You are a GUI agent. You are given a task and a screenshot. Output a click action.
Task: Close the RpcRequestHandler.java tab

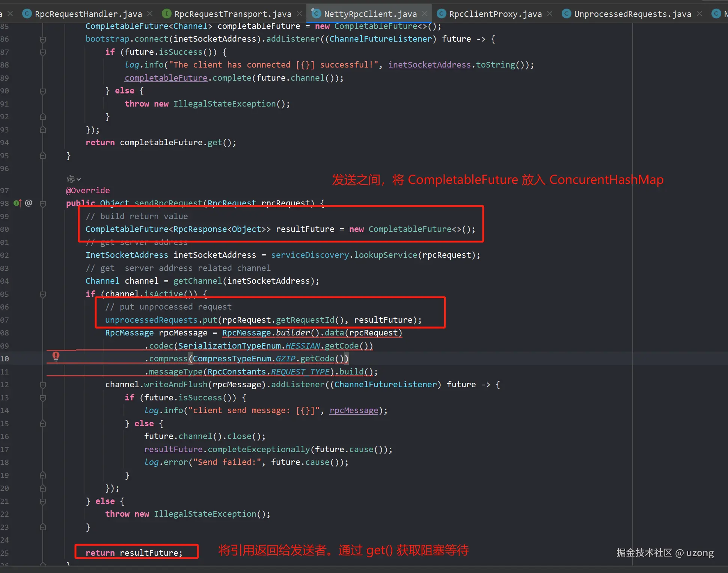pos(150,14)
